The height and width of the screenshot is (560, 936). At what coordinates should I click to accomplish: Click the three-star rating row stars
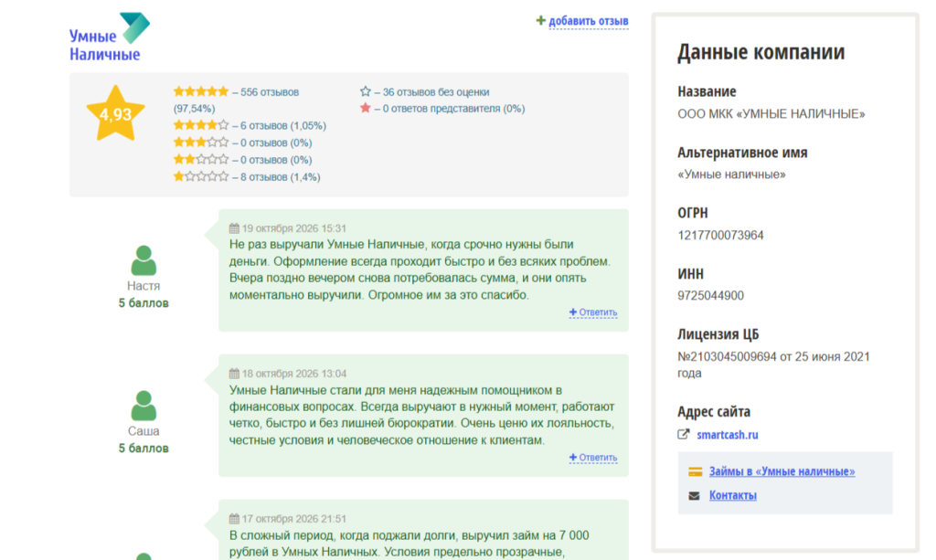(x=201, y=143)
